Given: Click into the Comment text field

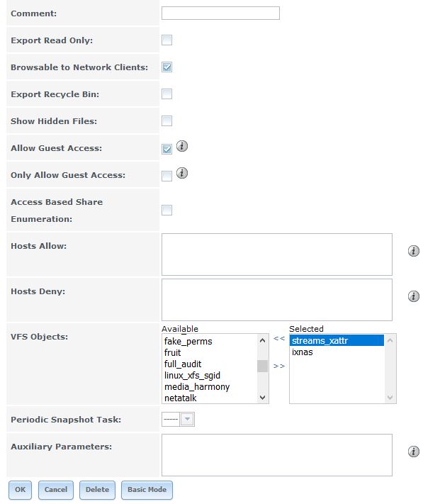Looking at the screenshot, I should [220, 13].
